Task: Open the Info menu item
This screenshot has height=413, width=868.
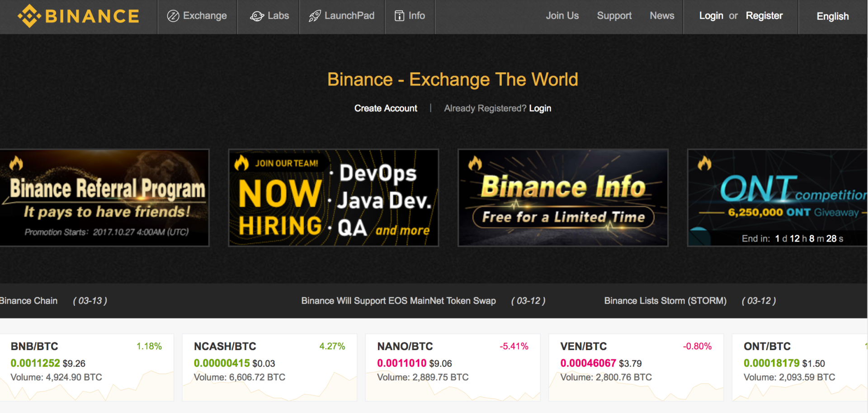Action: [410, 16]
